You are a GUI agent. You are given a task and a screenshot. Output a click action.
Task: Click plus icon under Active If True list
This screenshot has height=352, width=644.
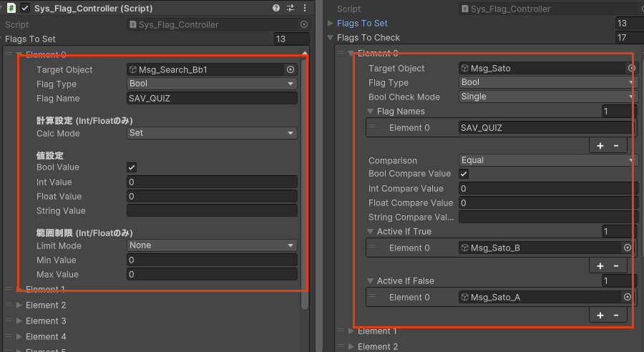(x=600, y=265)
